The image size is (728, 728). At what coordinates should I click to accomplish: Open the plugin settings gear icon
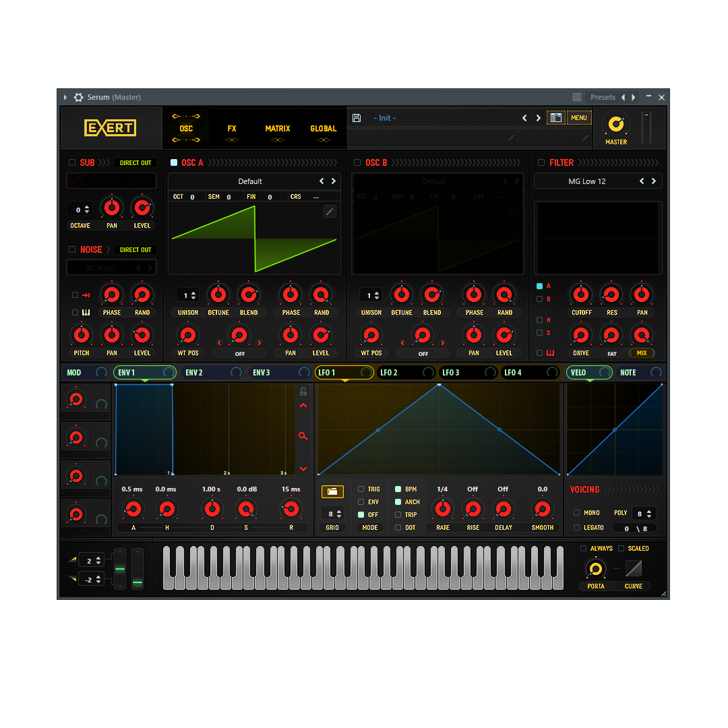coord(79,97)
